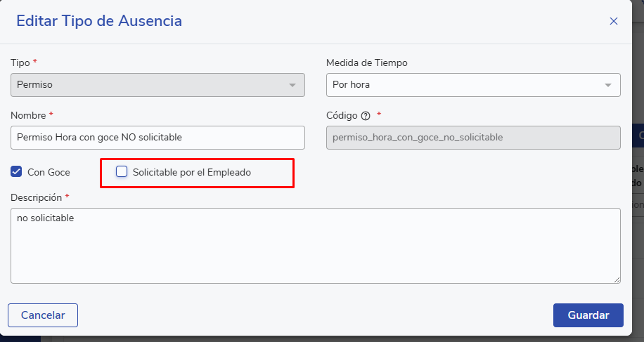Click the disabled Código input field

click(x=473, y=138)
